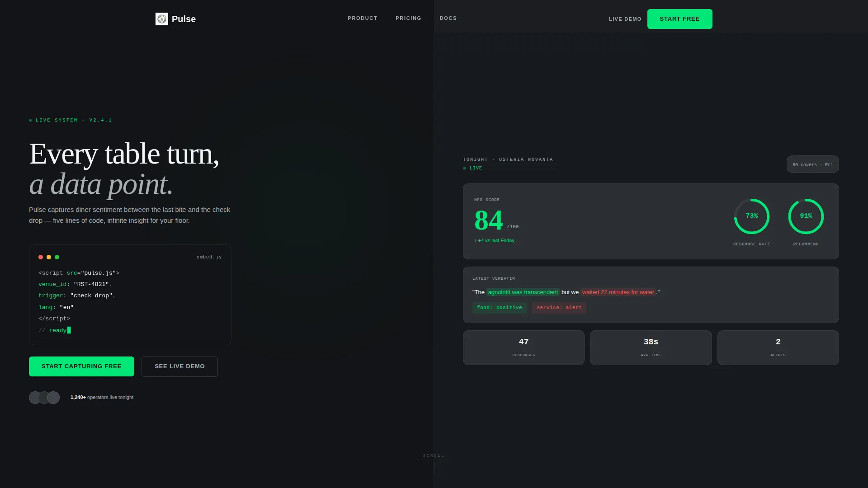
Task: Click the waited 22 minutes highlight
Action: 618,292
